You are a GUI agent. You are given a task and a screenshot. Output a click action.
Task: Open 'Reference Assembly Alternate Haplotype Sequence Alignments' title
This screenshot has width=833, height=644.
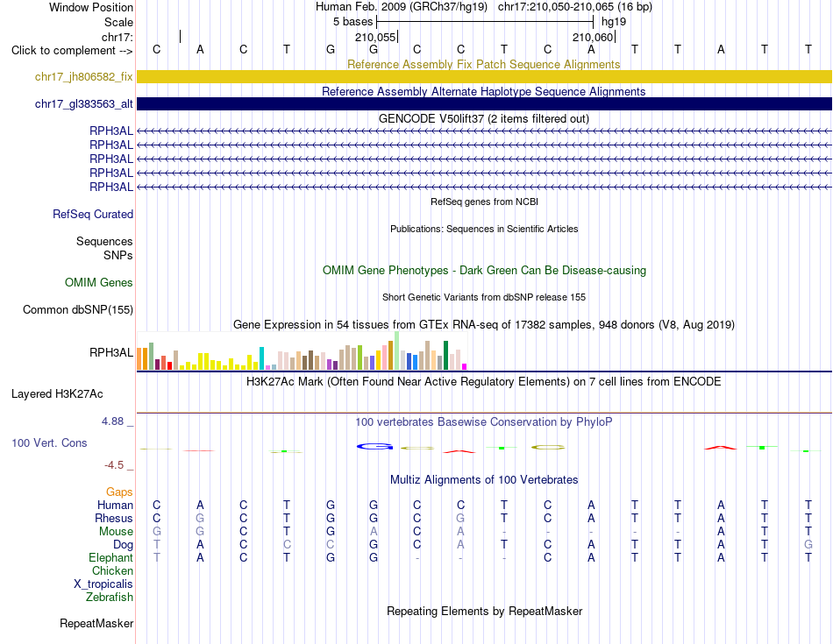pos(483,91)
